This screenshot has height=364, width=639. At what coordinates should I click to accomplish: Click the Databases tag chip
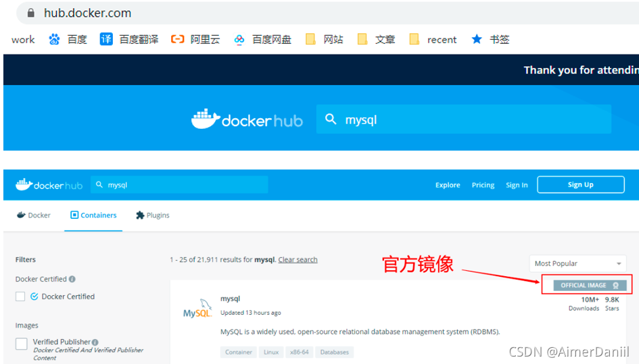(335, 352)
